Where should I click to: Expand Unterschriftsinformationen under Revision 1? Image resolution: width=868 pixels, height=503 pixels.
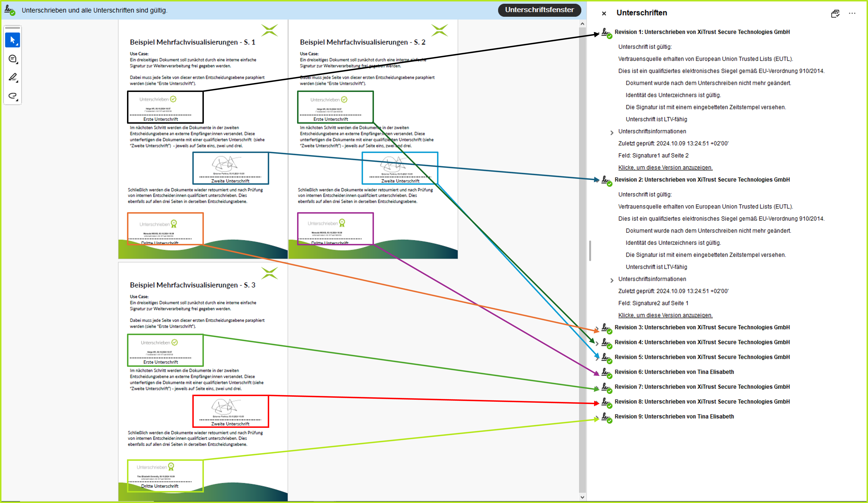click(612, 133)
